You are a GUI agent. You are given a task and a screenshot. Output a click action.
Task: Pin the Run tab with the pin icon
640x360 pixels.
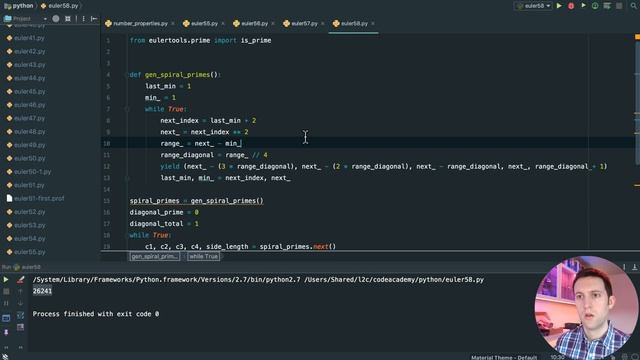coord(6,332)
